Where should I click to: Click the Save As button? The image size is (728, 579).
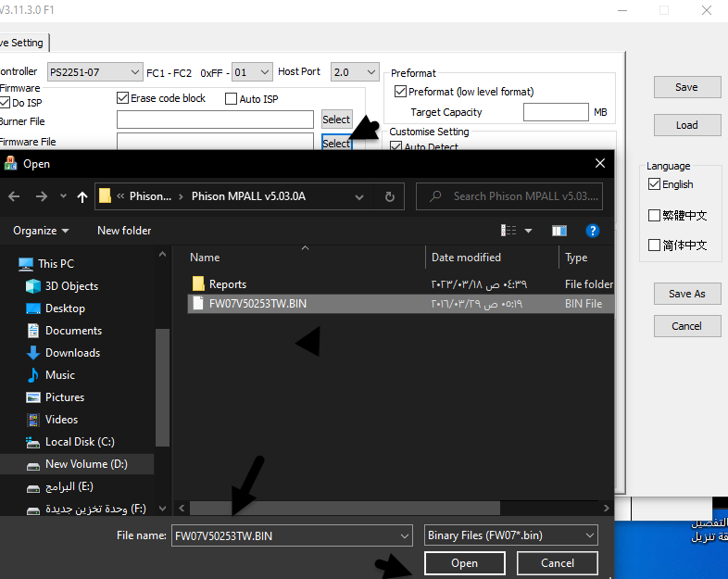coord(687,294)
